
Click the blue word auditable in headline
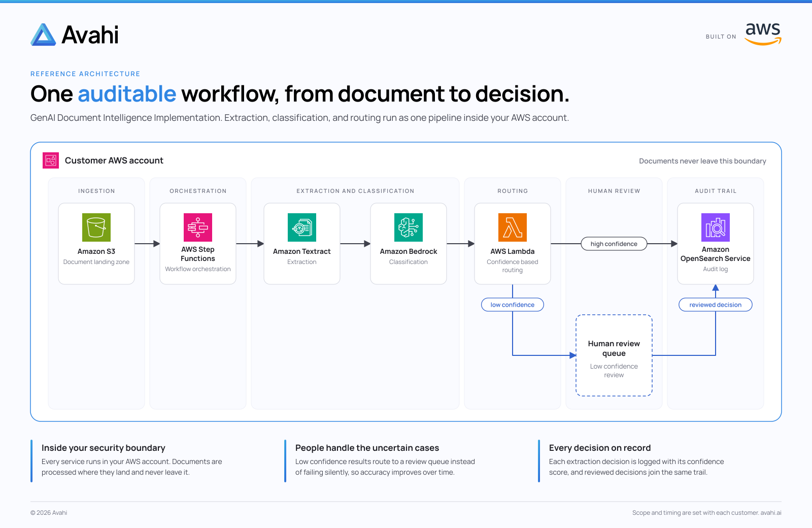pos(127,94)
